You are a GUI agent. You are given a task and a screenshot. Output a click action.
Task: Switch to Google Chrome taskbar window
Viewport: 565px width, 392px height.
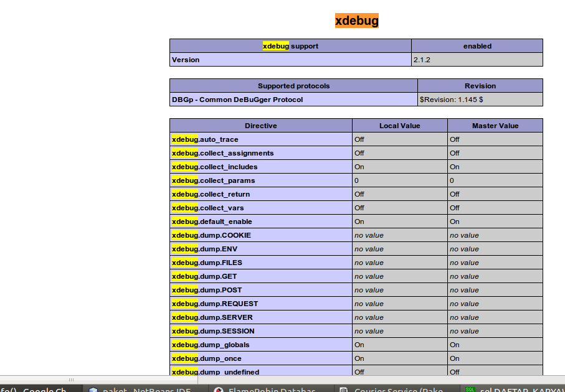point(40,389)
